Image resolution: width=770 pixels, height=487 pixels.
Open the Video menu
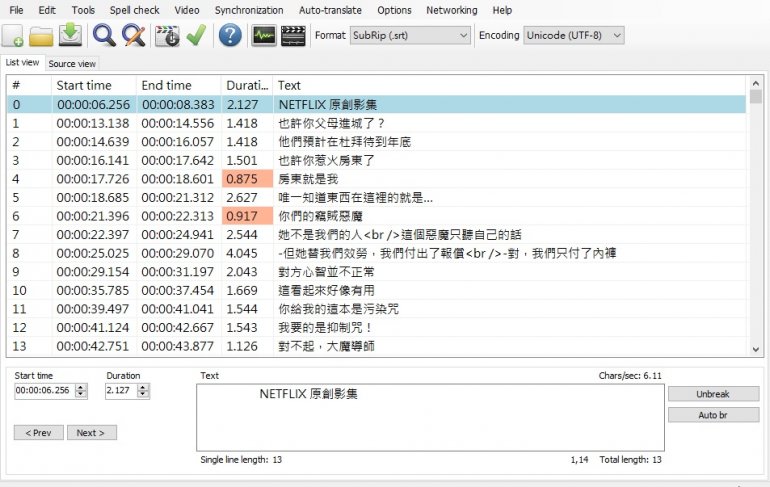[x=187, y=10]
